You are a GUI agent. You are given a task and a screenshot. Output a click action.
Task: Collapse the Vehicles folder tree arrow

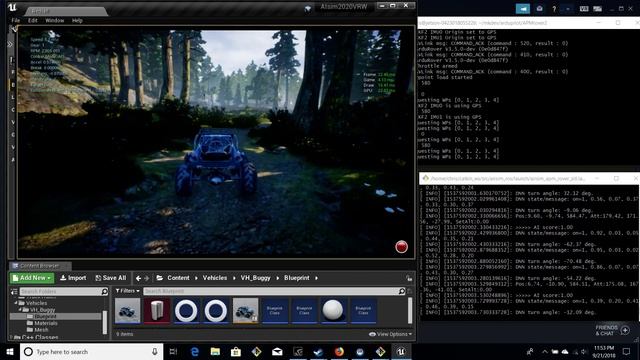[x=16, y=303]
